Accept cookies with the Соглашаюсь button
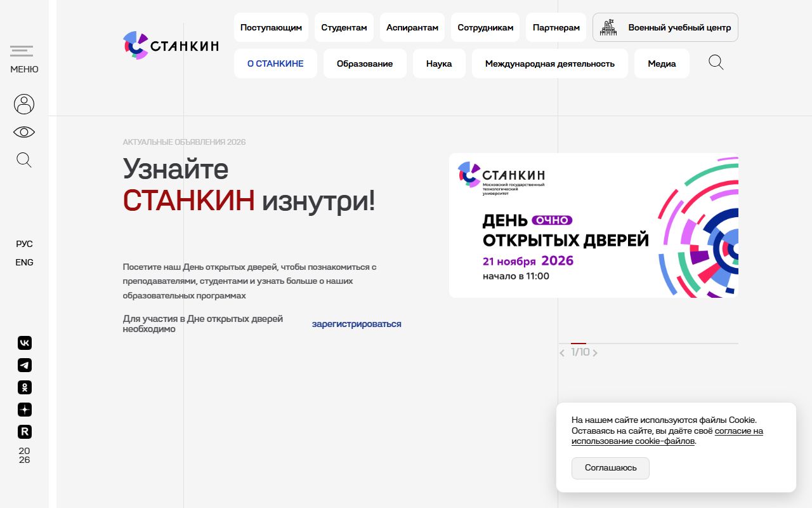Screen dimensions: 812x508 click(x=610, y=468)
